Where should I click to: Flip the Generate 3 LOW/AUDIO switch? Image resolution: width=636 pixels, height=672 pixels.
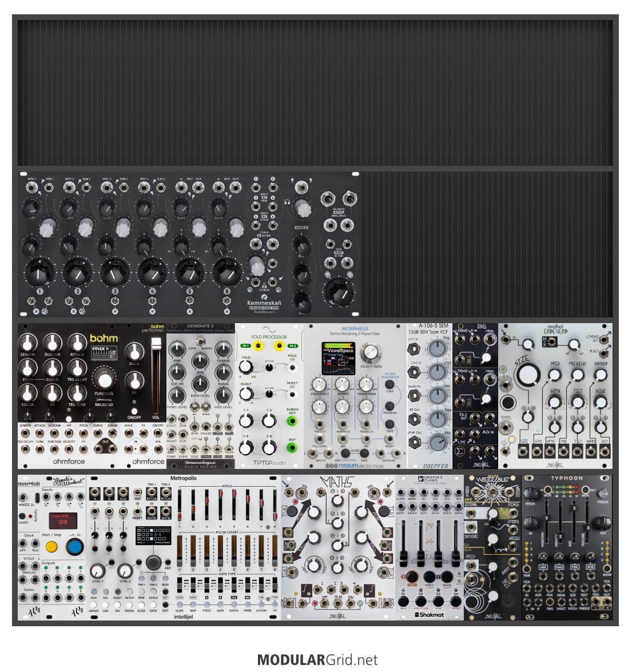click(x=199, y=342)
